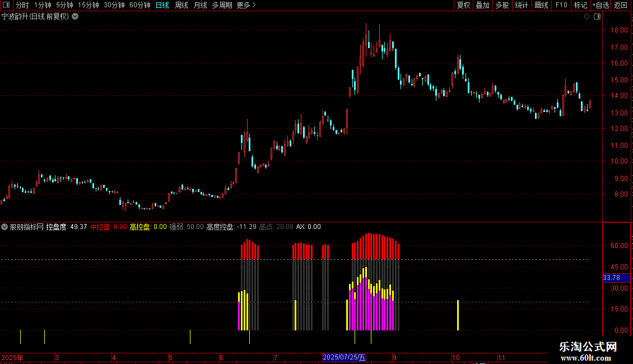This screenshot has width=633, height=364.
Task: Select the 60分钟 period
Action: pos(139,5)
